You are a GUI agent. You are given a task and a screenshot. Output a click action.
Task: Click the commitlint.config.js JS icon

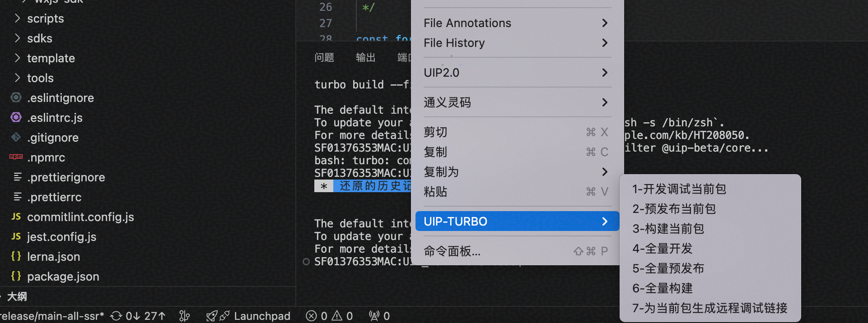(16, 217)
